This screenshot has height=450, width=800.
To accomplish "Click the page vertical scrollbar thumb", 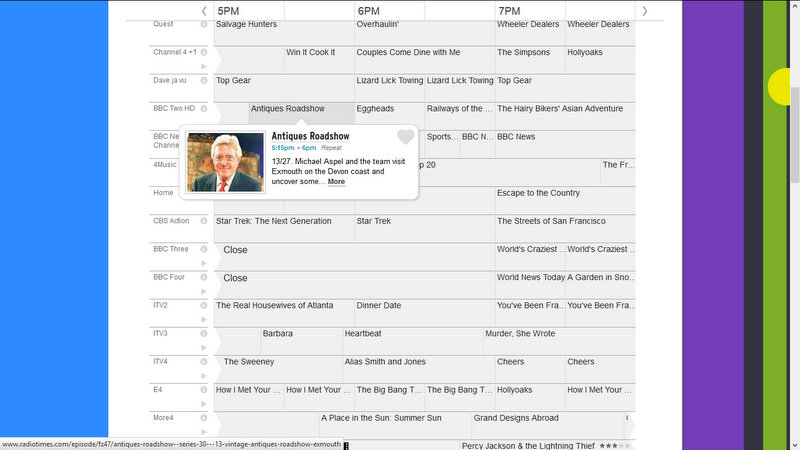I will [795, 135].
